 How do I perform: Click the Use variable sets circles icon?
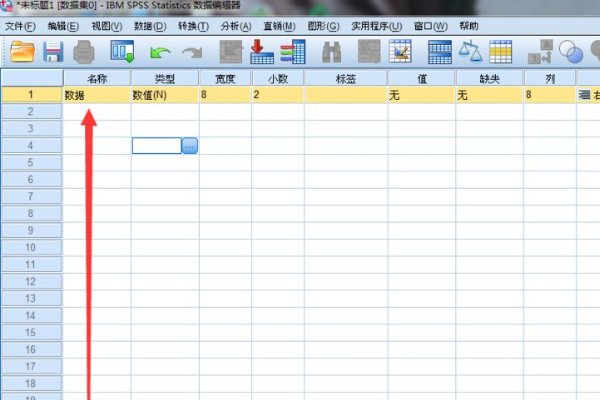[x=571, y=52]
